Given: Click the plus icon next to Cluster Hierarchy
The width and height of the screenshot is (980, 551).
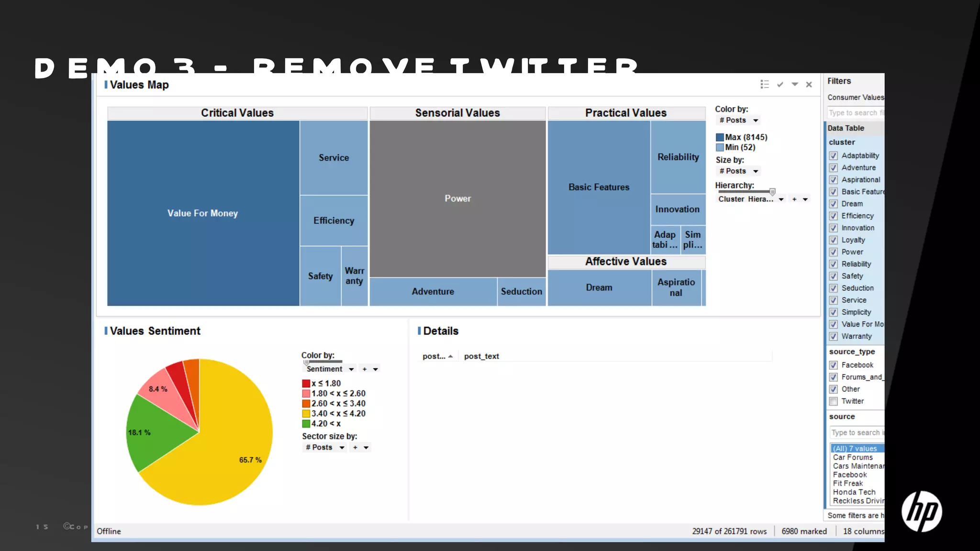Looking at the screenshot, I should click(794, 199).
